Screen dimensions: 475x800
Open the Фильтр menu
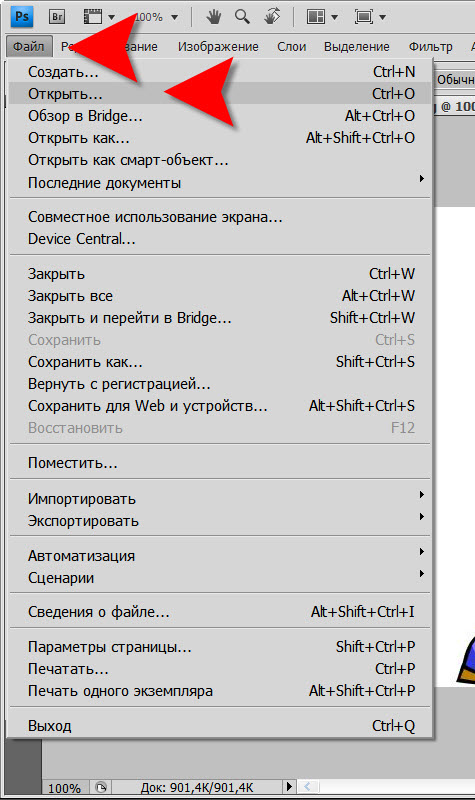click(x=431, y=47)
